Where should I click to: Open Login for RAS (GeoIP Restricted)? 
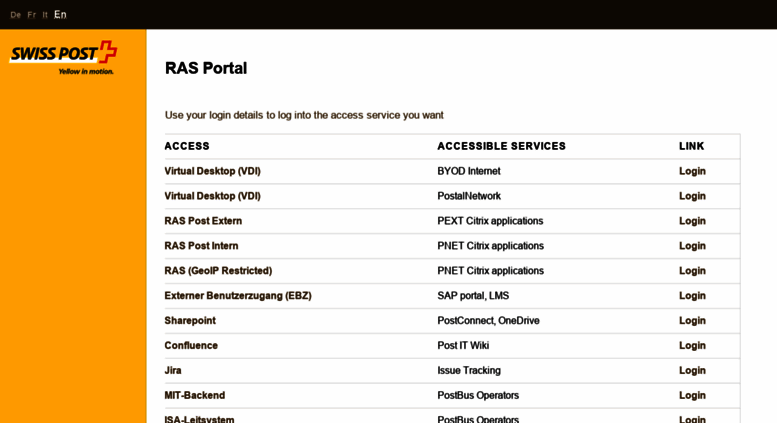point(692,270)
